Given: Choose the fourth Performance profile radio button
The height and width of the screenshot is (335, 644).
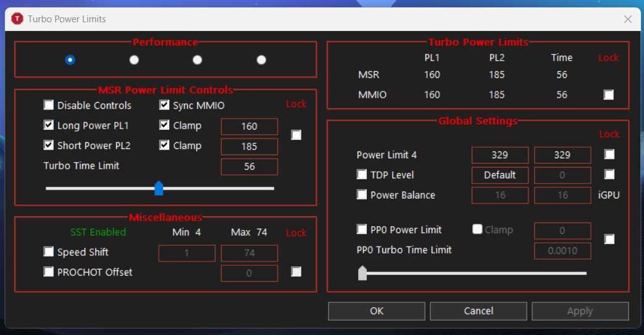Looking at the screenshot, I should point(261,60).
